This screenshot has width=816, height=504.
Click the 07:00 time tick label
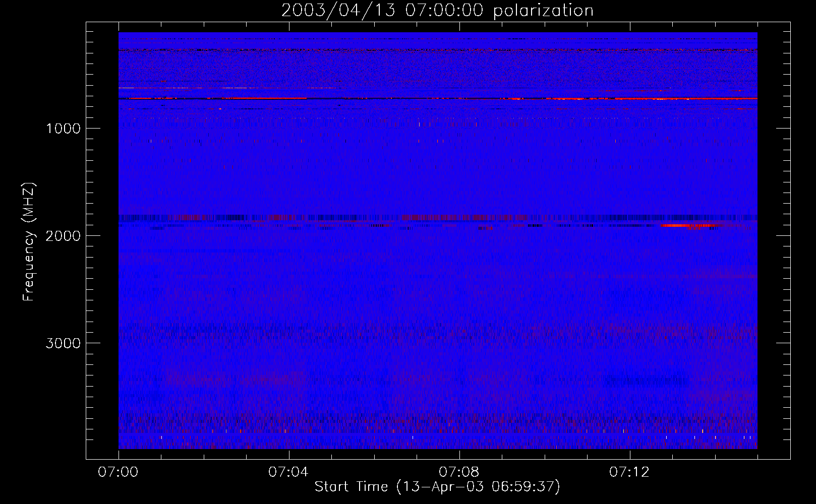pos(118,472)
